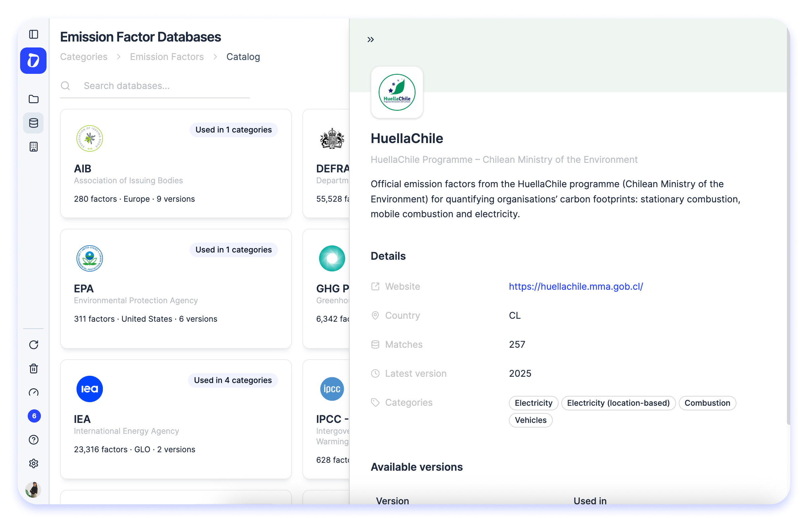Viewport: 810px width, 532px height.
Task: Click the Available versions heading
Action: [417, 467]
